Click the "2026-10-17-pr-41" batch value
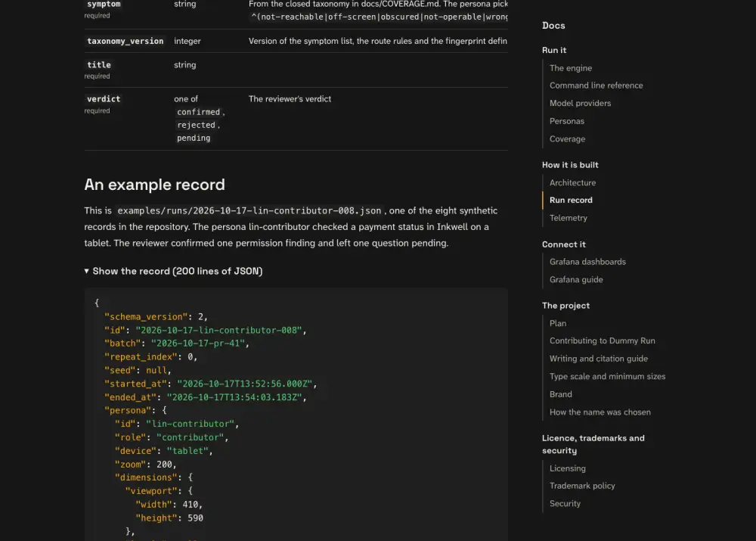Viewport: 756px width, 541px height. point(197,344)
